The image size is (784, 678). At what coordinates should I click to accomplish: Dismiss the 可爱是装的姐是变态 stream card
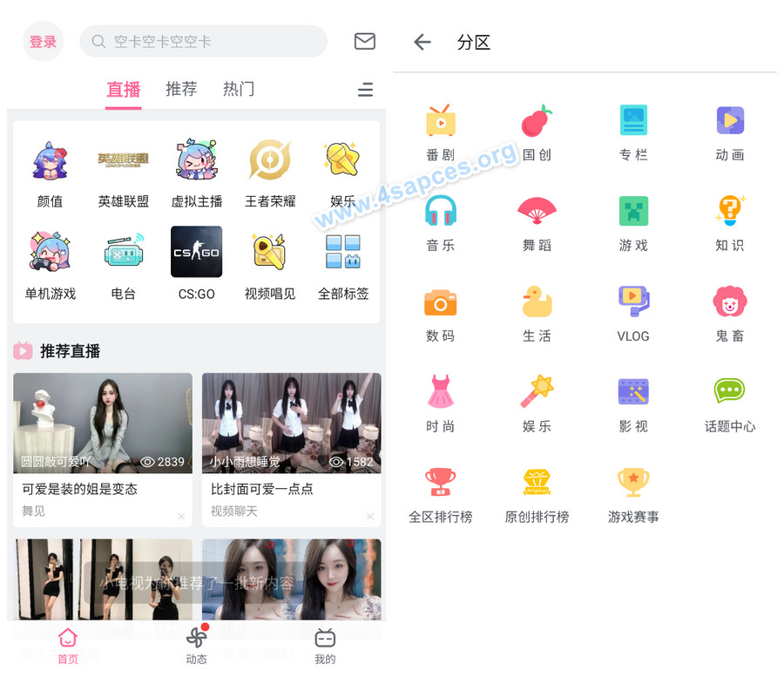coord(181,517)
